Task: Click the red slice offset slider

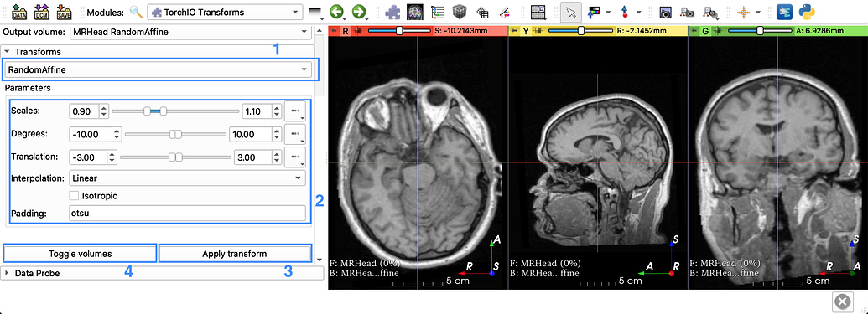Action: click(x=398, y=32)
